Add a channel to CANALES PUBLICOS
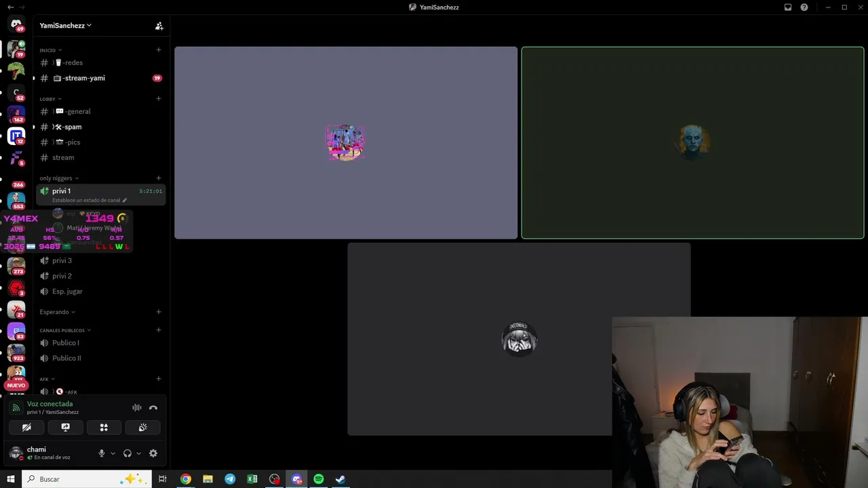The width and height of the screenshot is (868, 488). tap(159, 330)
